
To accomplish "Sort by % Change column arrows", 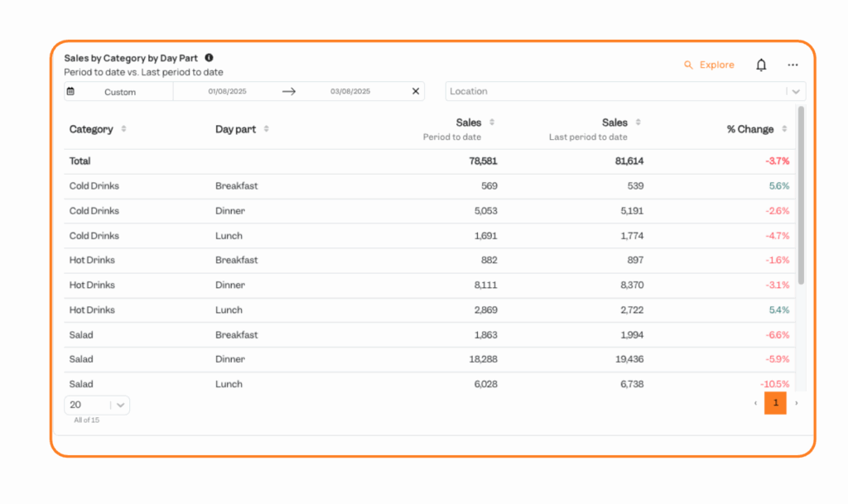I will [x=784, y=129].
